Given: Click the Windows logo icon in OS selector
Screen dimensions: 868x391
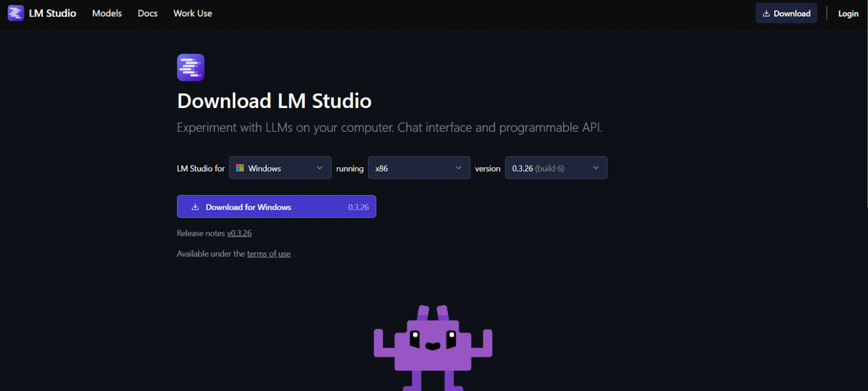Looking at the screenshot, I should [240, 168].
